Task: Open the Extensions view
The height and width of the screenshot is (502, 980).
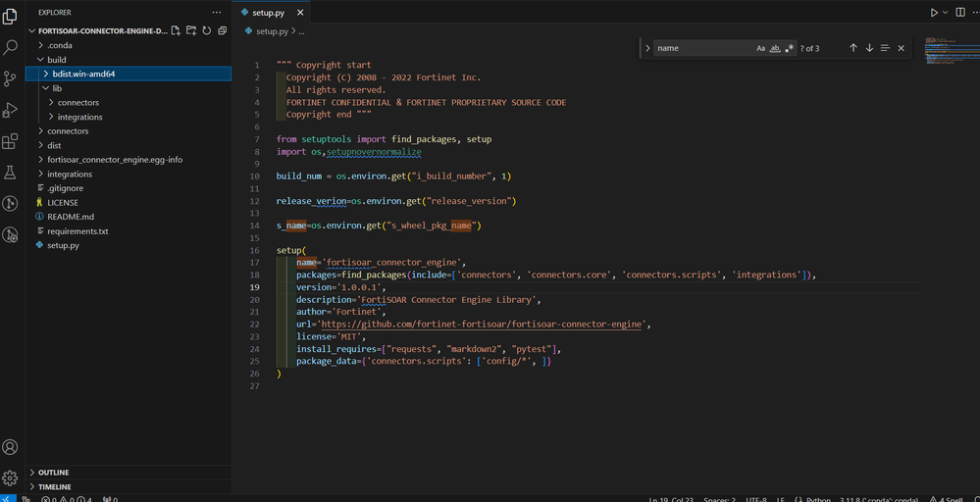Action: [11, 141]
